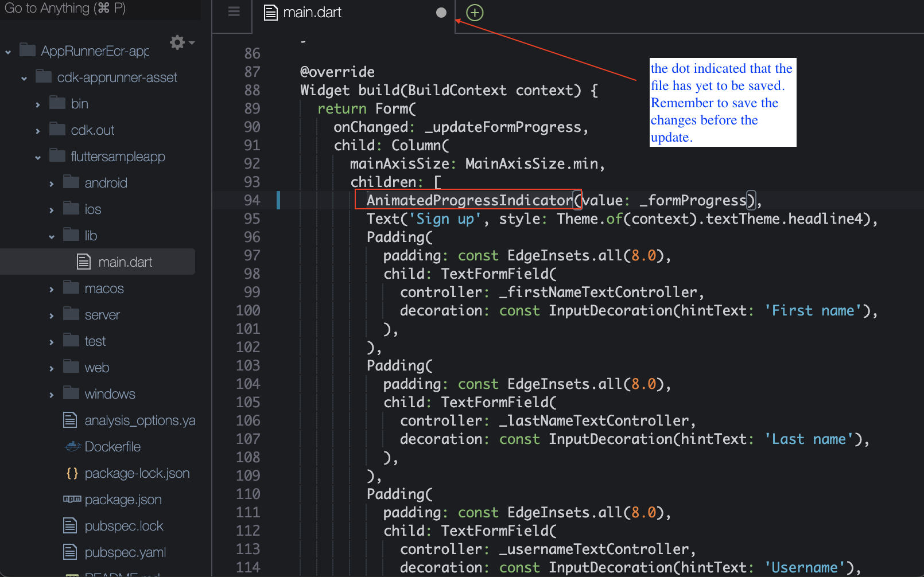The height and width of the screenshot is (577, 924).
Task: Collapse the cdk-apprunner-asset folder
Action: point(24,79)
